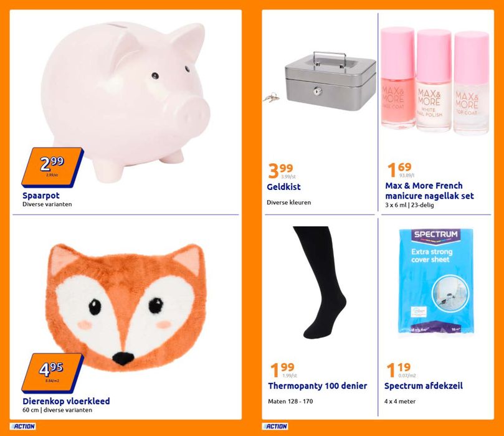Click the Action logo on right page
Viewport: 504px width, 436px height.
click(275, 426)
